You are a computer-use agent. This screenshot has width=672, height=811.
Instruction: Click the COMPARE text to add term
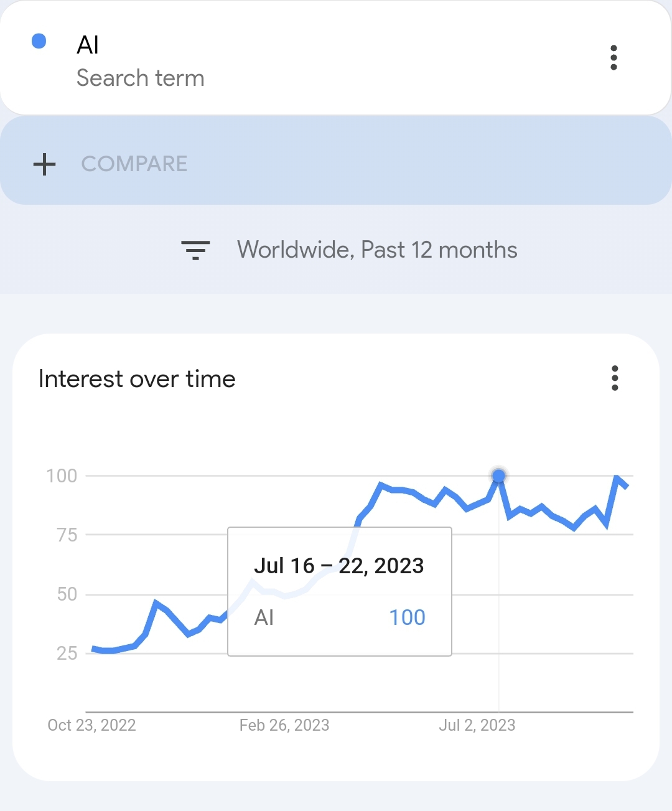pos(134,164)
